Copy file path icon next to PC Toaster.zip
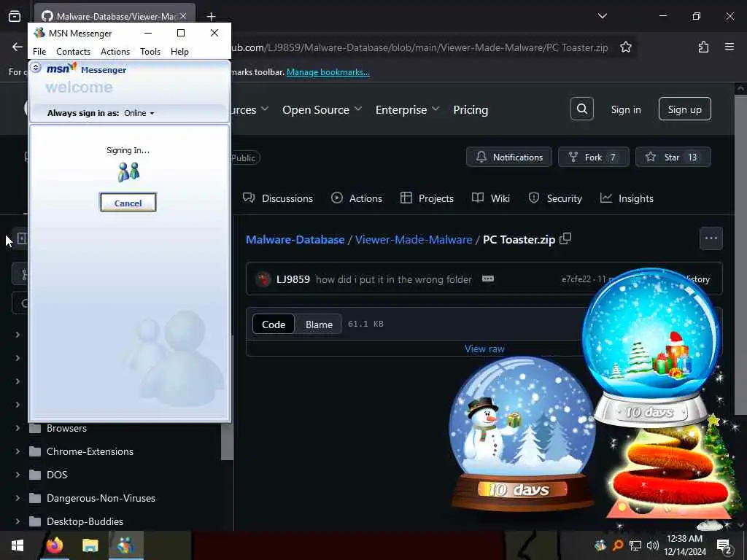This screenshot has height=560, width=747. (565, 238)
